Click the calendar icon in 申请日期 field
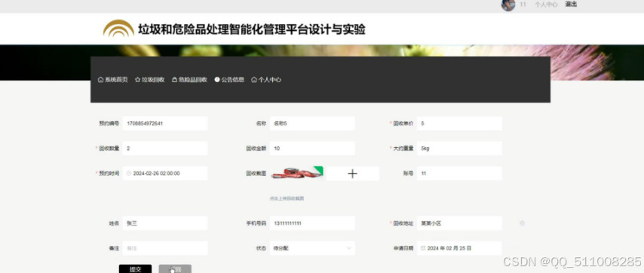 [x=423, y=248]
